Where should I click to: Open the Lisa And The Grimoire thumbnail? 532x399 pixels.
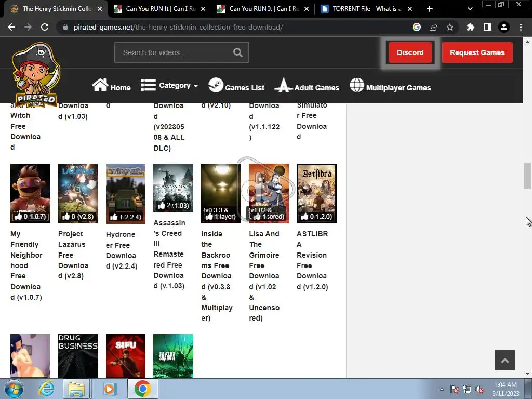click(x=269, y=193)
